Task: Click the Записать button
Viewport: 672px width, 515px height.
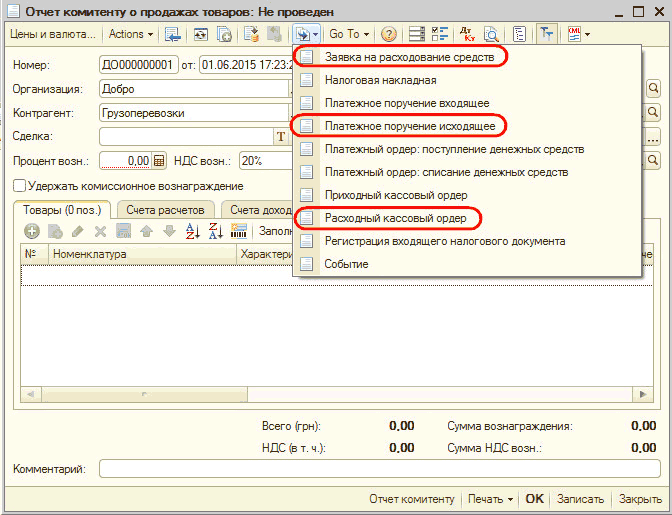Action: 580,499
